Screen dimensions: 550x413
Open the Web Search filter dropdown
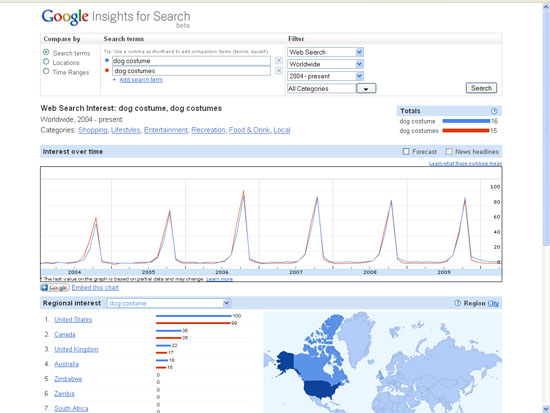click(325, 52)
